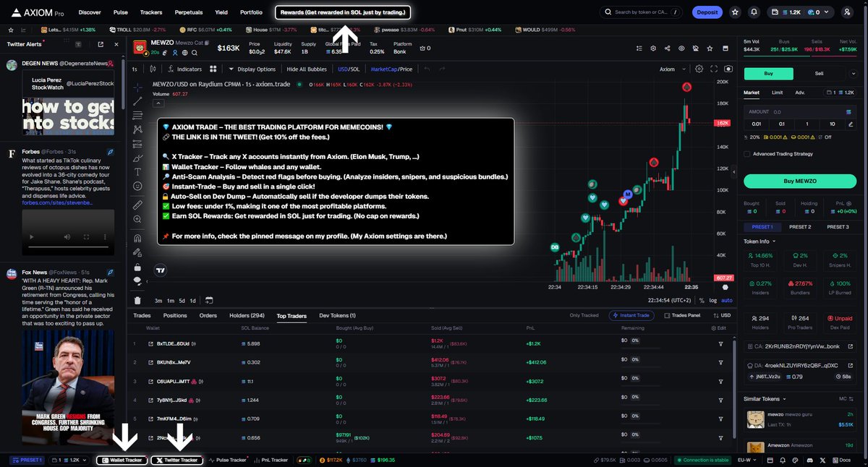Viewport: 868px width, 467px height.
Task: Open the Pulse menu
Action: (x=121, y=12)
